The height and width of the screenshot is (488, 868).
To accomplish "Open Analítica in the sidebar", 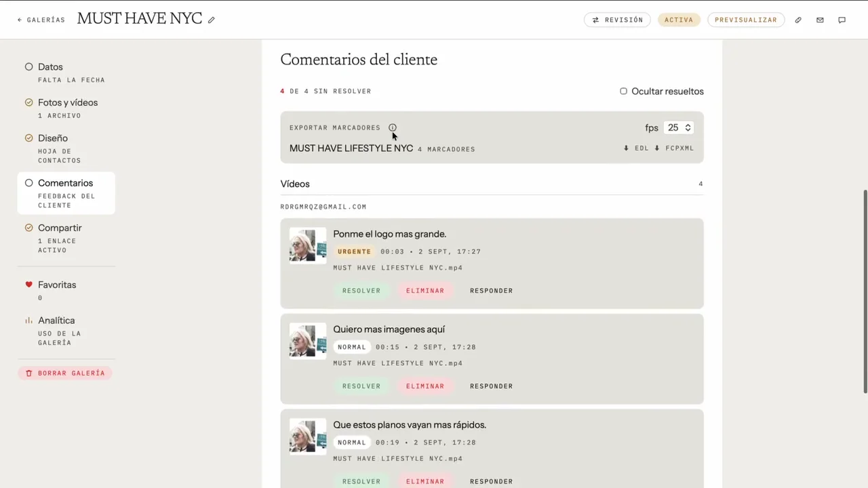I will (66, 331).
